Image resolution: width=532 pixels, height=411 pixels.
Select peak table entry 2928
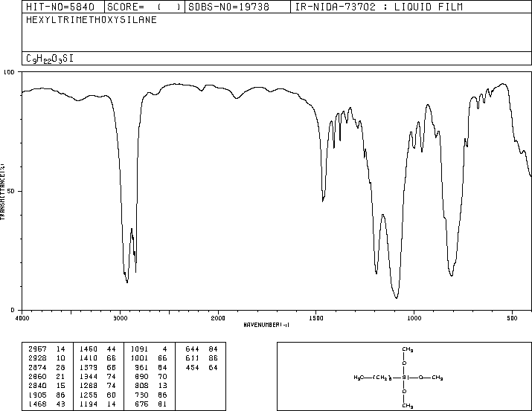pyautogui.click(x=37, y=358)
